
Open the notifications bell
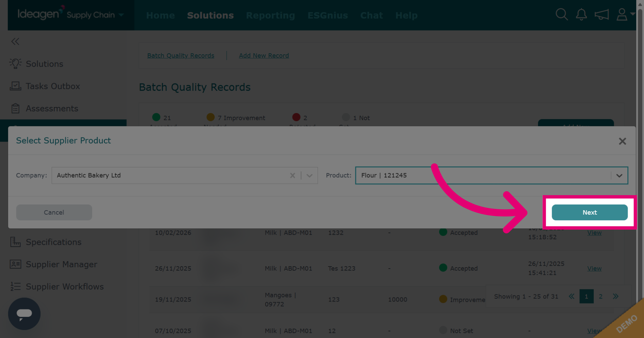pyautogui.click(x=581, y=14)
